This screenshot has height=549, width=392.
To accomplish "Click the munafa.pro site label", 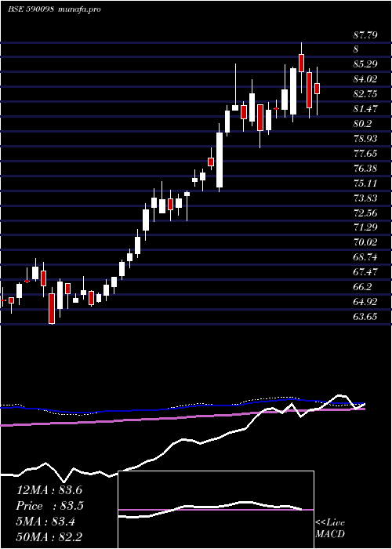I will [x=80, y=9].
